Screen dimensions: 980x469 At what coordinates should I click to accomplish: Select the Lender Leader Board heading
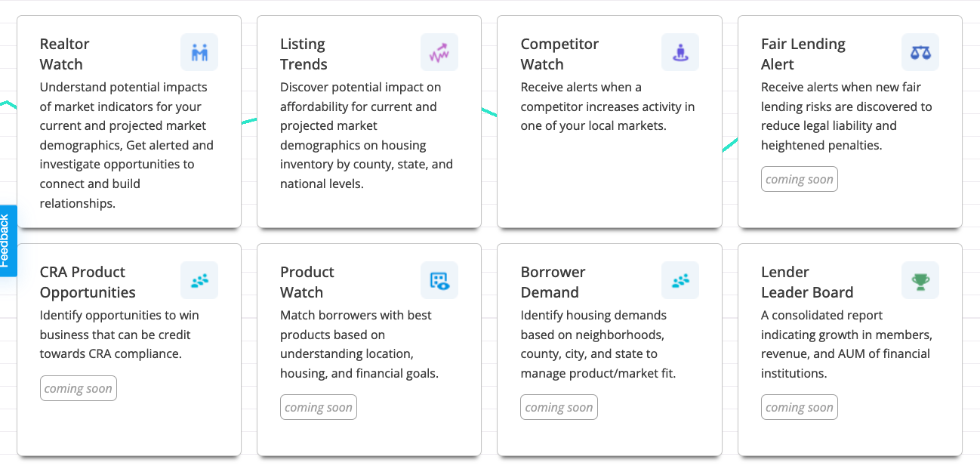pyautogui.click(x=807, y=282)
